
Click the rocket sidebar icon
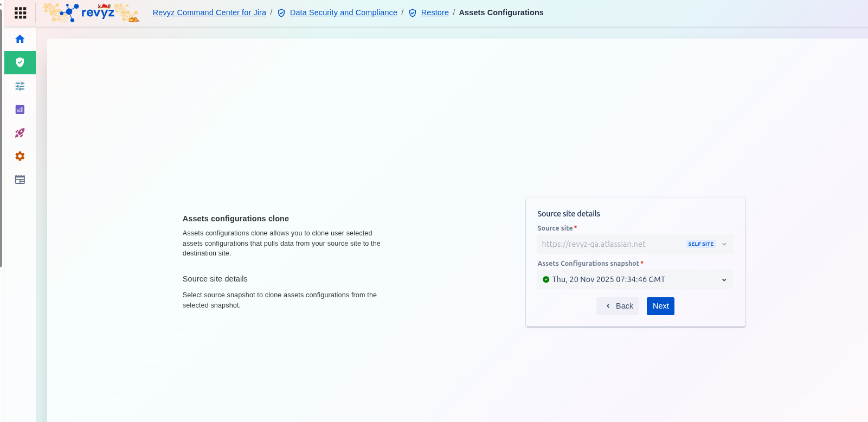click(x=20, y=133)
